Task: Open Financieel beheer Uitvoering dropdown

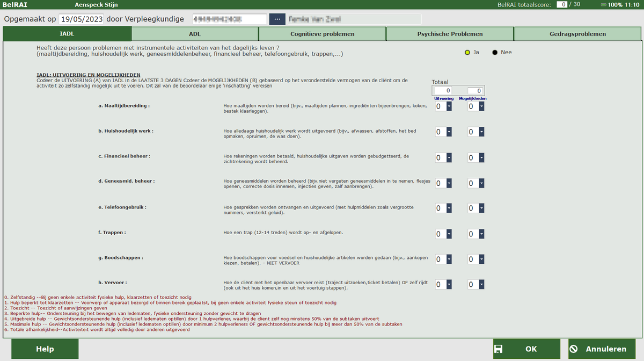Action: point(449,158)
